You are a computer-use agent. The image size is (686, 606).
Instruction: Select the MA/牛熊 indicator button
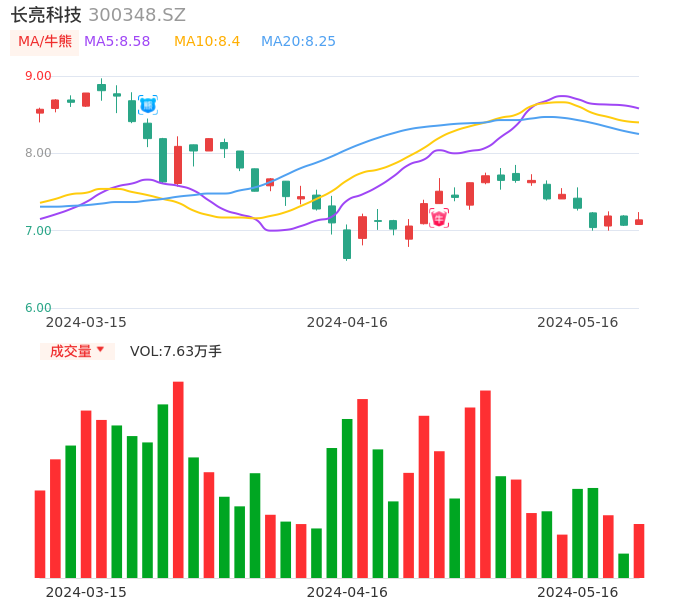pos(45,42)
